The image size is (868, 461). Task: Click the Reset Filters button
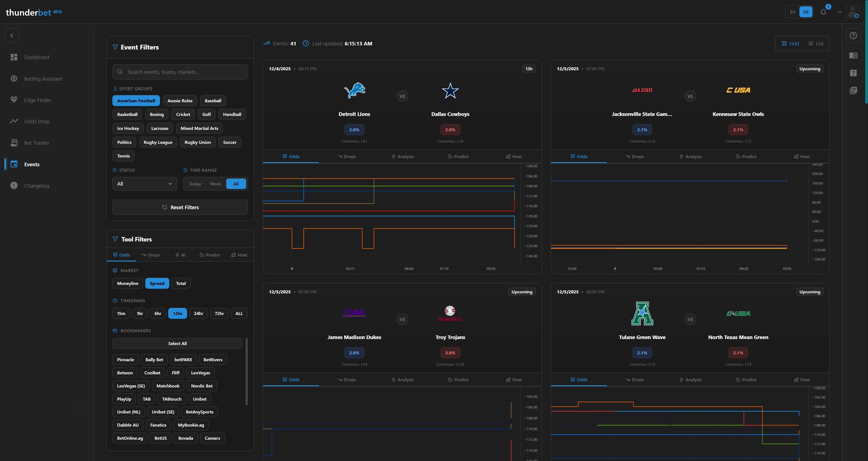[x=180, y=207]
